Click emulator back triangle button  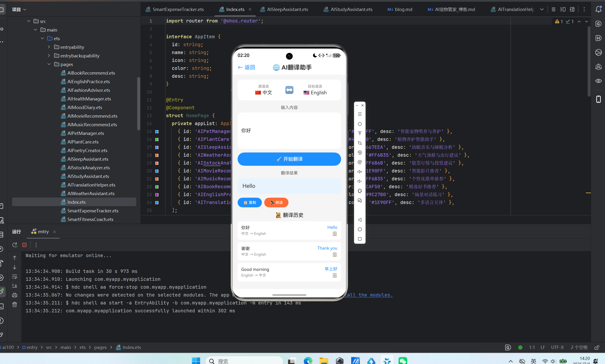360,220
